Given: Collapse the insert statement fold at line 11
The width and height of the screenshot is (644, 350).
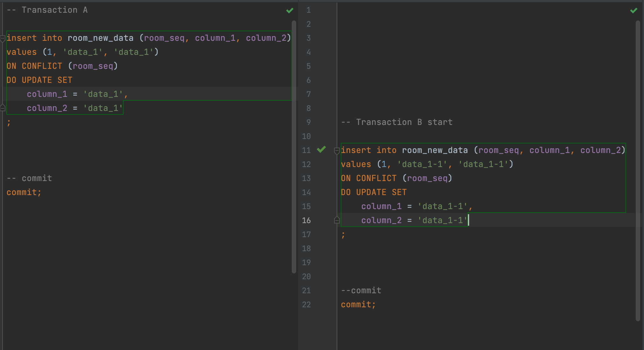Looking at the screenshot, I should tap(337, 151).
